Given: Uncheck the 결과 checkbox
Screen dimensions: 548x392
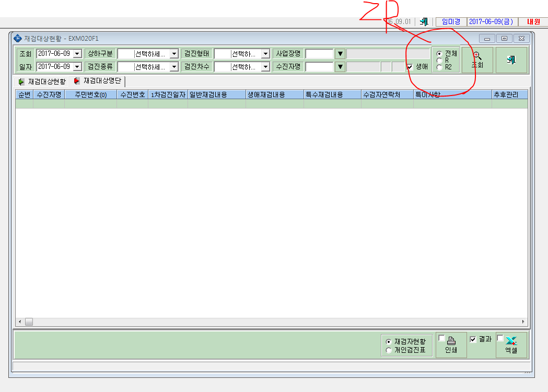Looking at the screenshot, I should pyautogui.click(x=473, y=339).
